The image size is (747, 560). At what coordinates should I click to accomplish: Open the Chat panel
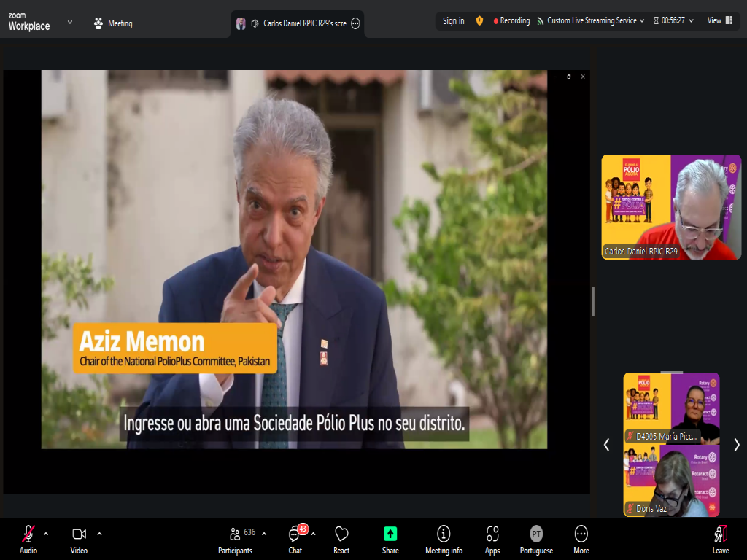pyautogui.click(x=295, y=538)
